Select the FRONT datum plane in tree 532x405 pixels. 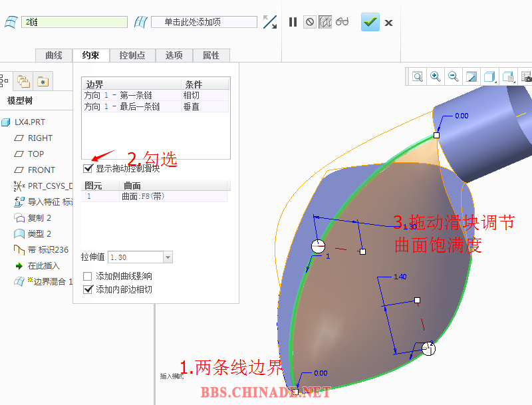coord(41,170)
